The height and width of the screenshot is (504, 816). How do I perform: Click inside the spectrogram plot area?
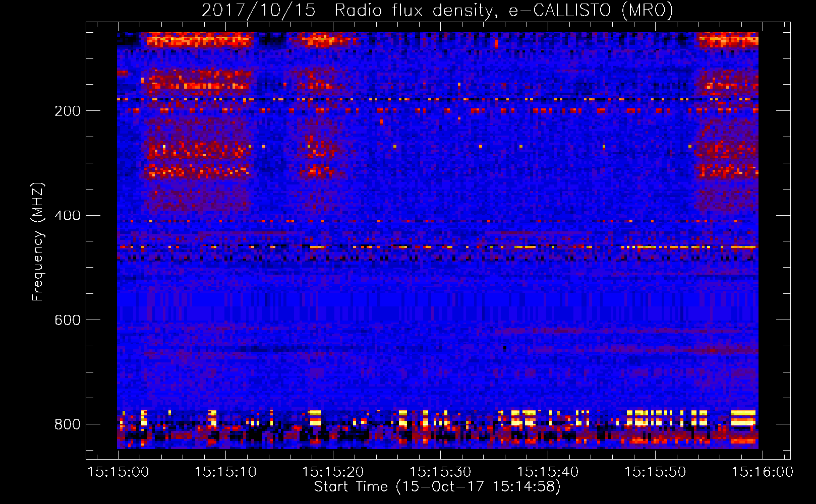438,240
